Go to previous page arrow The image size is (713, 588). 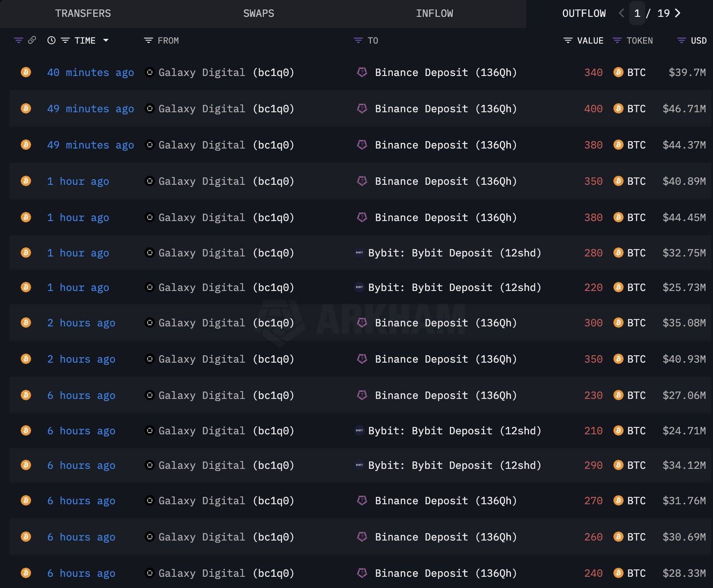tap(622, 13)
